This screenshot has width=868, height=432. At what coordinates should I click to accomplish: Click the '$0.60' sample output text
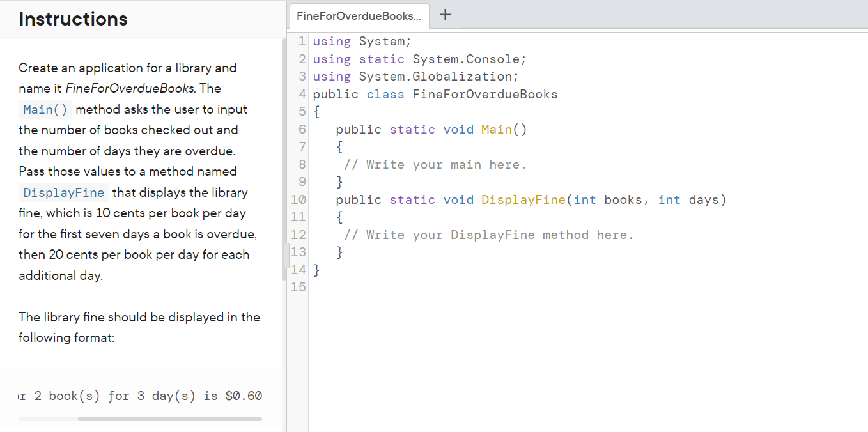coord(244,396)
